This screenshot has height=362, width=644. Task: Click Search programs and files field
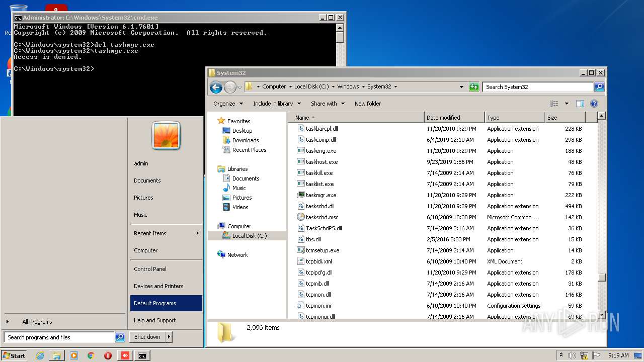click(x=59, y=337)
